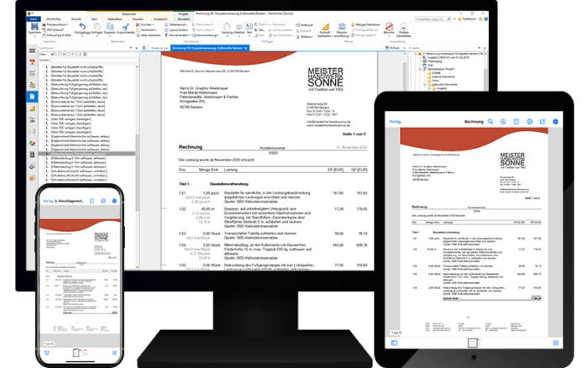The width and height of the screenshot is (588, 368).
Task: Tap the search magnifier on the tablet
Action: (490, 122)
